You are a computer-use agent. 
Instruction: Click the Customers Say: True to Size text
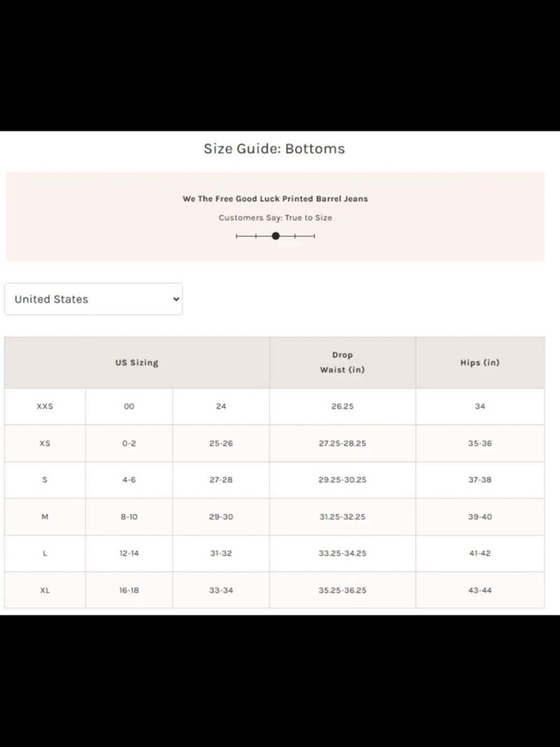point(275,217)
